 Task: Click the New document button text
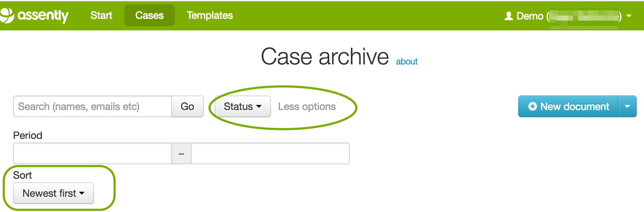[x=574, y=106]
